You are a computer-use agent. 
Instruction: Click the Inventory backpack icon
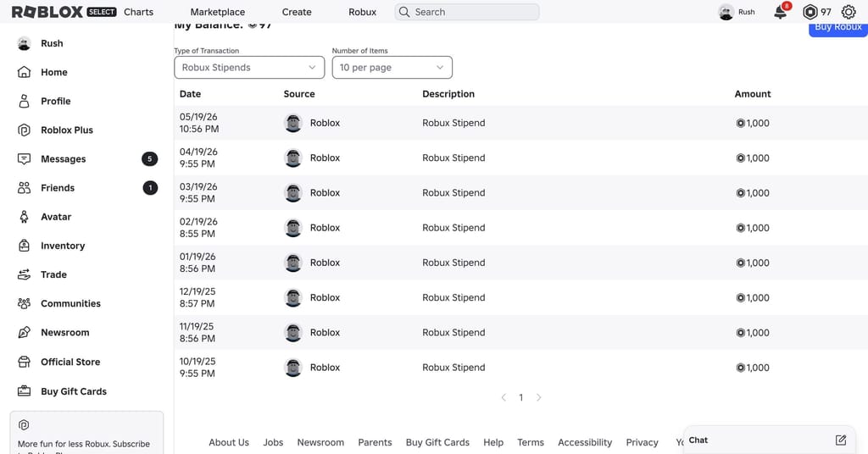click(24, 246)
